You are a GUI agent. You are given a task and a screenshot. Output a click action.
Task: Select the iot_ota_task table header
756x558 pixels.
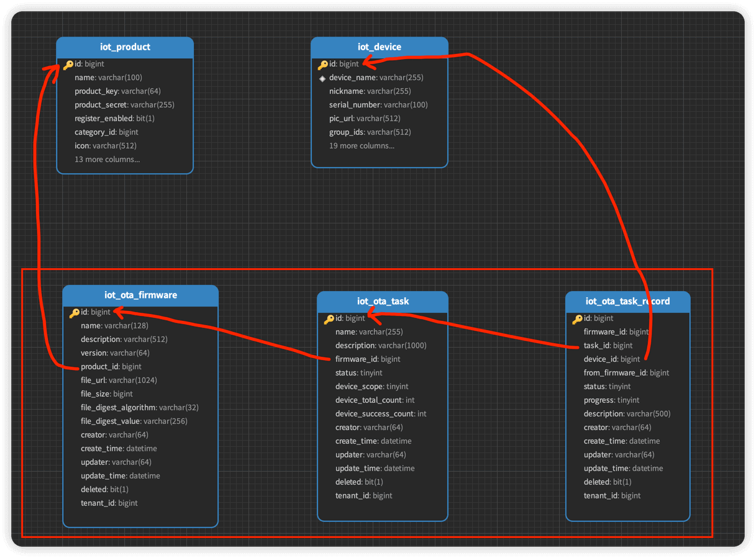click(x=383, y=302)
